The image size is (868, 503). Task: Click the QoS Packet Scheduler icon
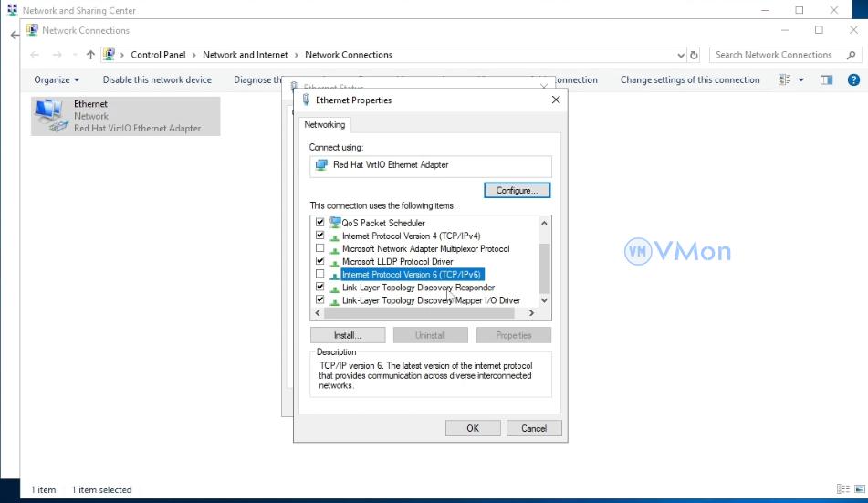click(334, 223)
